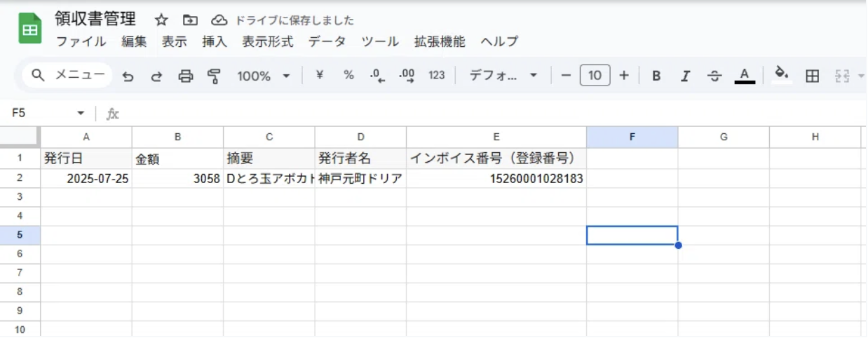Open the fill color bucket
Viewport: 868px width, 352px height.
click(x=782, y=74)
